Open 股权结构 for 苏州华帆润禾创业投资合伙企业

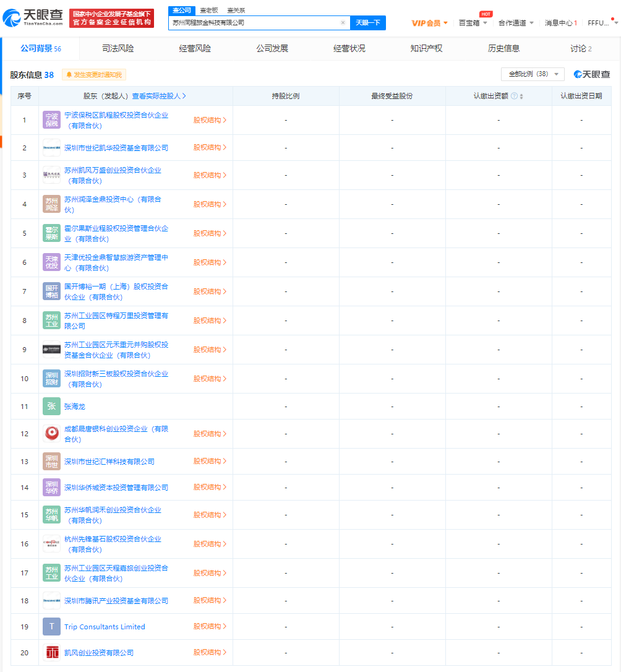pyautogui.click(x=210, y=515)
